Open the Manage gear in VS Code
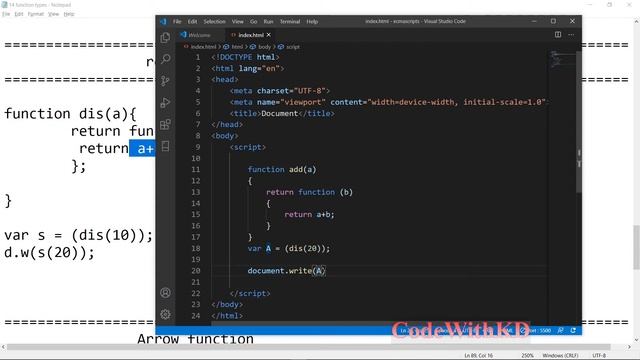The height and width of the screenshot is (360, 640). click(165, 314)
